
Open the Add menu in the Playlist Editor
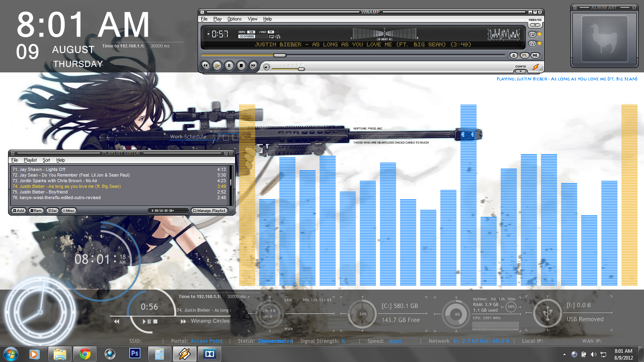[19, 211]
